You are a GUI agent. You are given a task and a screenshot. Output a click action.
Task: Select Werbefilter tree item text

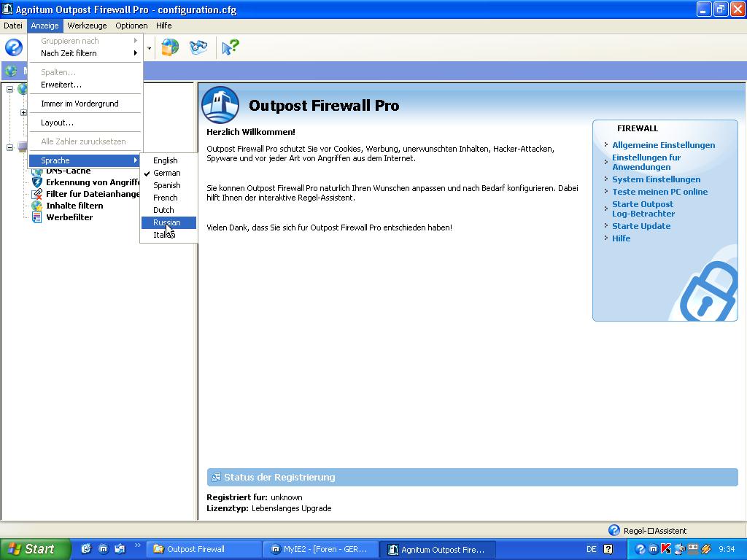point(69,217)
